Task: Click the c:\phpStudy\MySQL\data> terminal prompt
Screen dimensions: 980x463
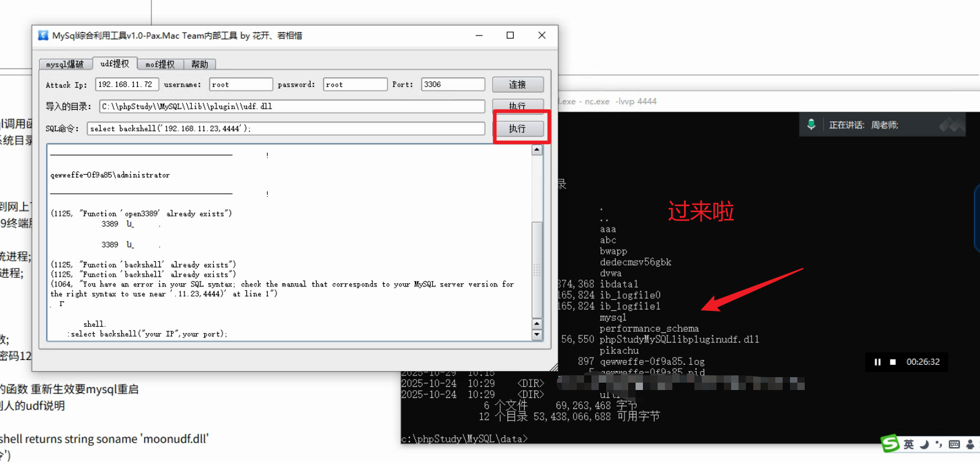Action: point(464,439)
